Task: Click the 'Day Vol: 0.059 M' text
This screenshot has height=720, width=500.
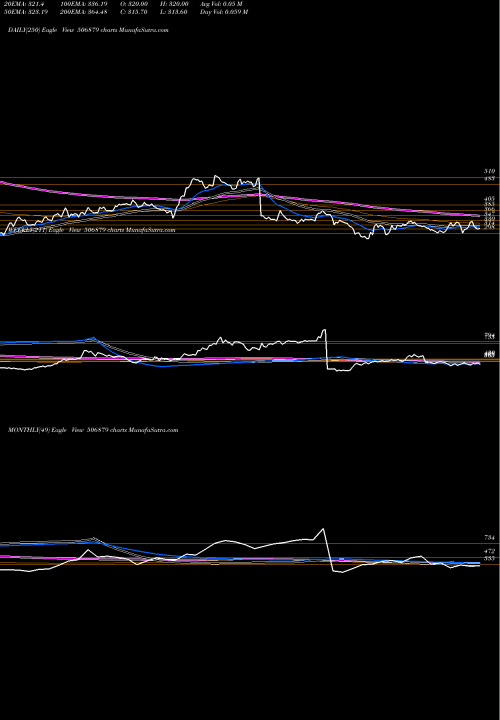Action: click(224, 12)
